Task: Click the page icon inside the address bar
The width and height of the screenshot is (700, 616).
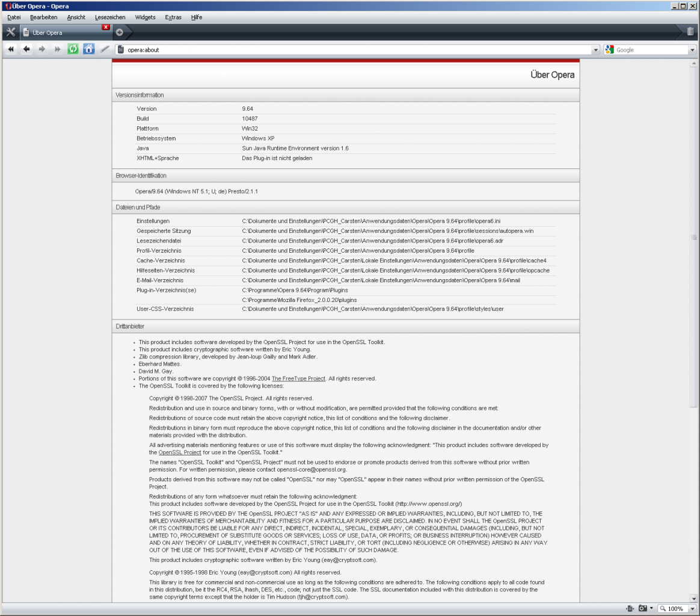Action: click(x=120, y=49)
